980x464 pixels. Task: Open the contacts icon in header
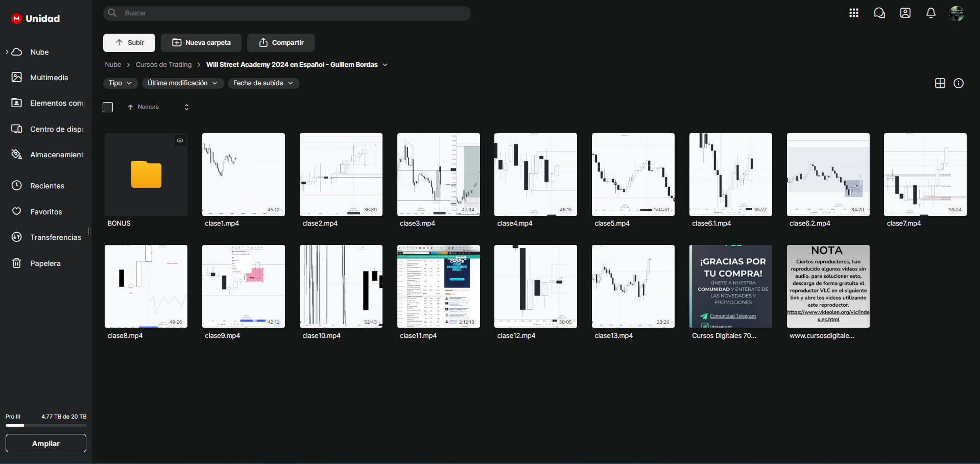click(905, 13)
